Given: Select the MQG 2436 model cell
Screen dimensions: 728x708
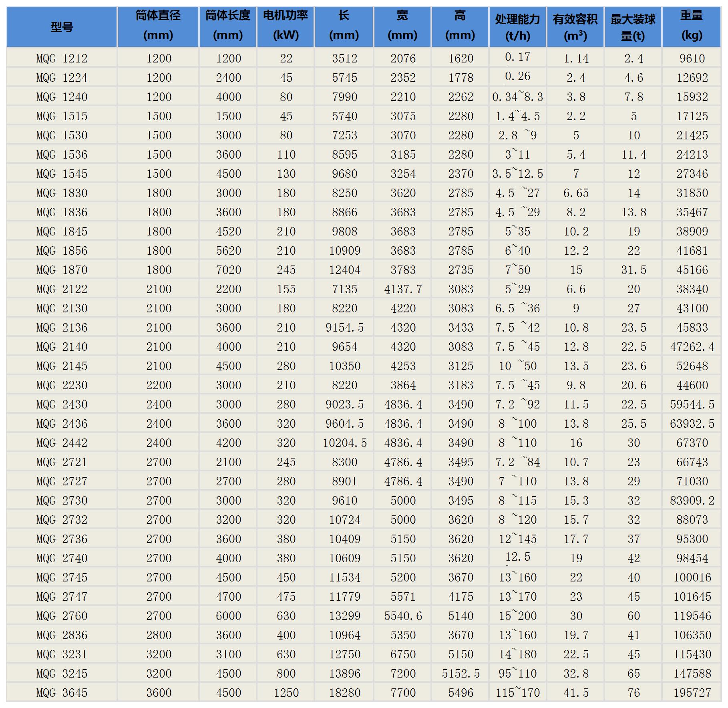Looking at the screenshot, I should coord(62,424).
